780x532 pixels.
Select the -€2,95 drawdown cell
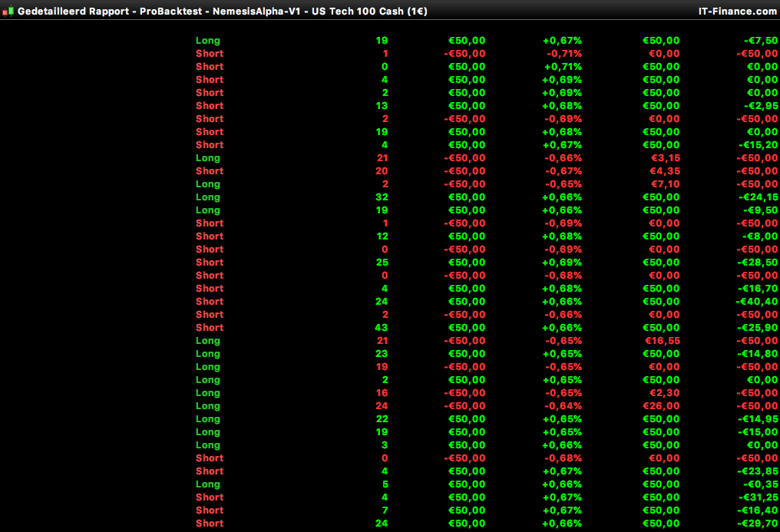[761, 106]
